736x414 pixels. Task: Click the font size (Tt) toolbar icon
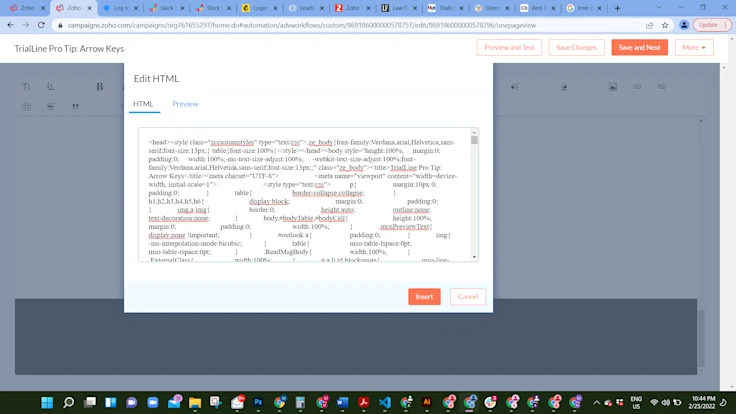pyautogui.click(x=26, y=87)
